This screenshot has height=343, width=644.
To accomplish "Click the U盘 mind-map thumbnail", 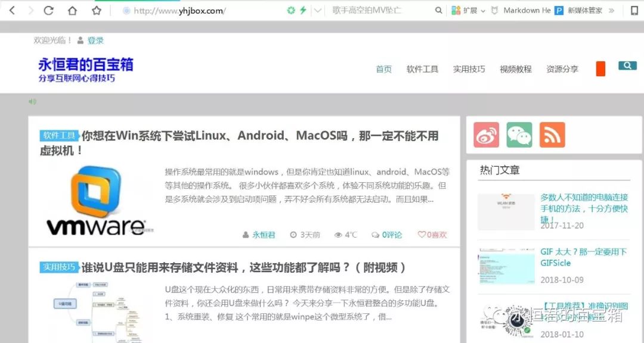I will [x=97, y=312].
